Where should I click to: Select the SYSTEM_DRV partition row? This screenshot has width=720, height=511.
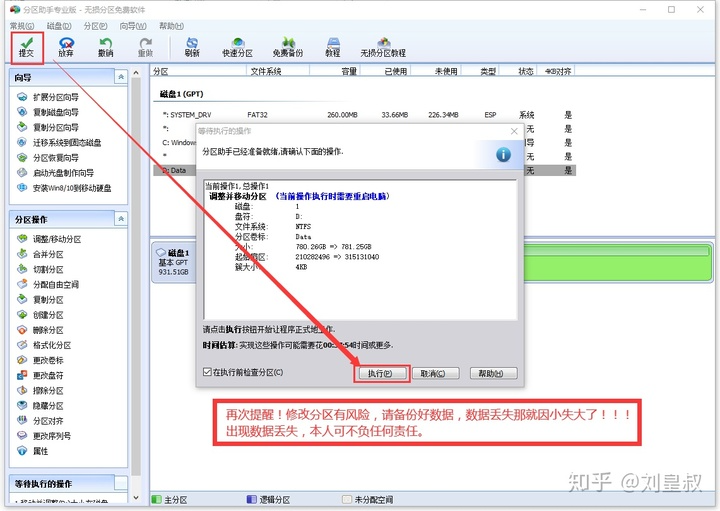tap(365, 115)
